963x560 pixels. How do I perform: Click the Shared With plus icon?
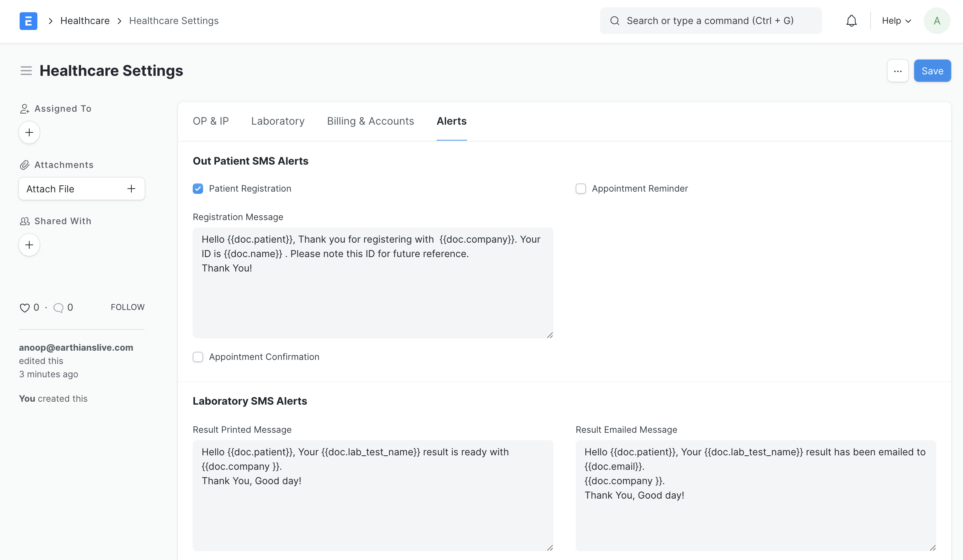coord(29,244)
